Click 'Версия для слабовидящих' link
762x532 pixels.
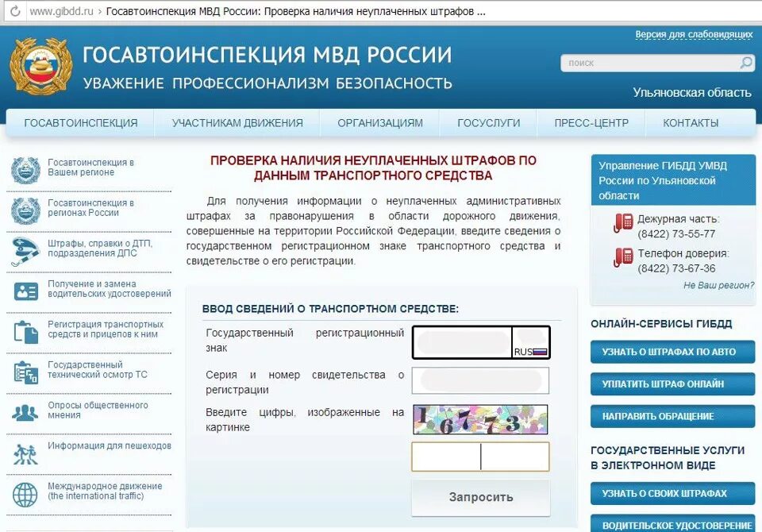click(694, 34)
